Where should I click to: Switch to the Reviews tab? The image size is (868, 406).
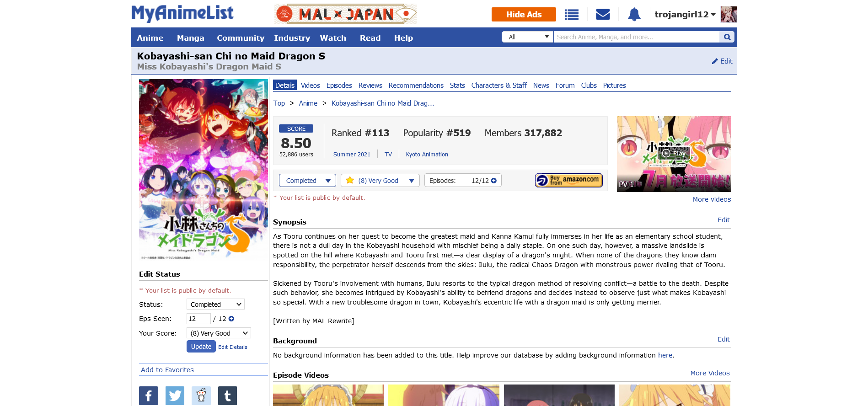pyautogui.click(x=370, y=85)
